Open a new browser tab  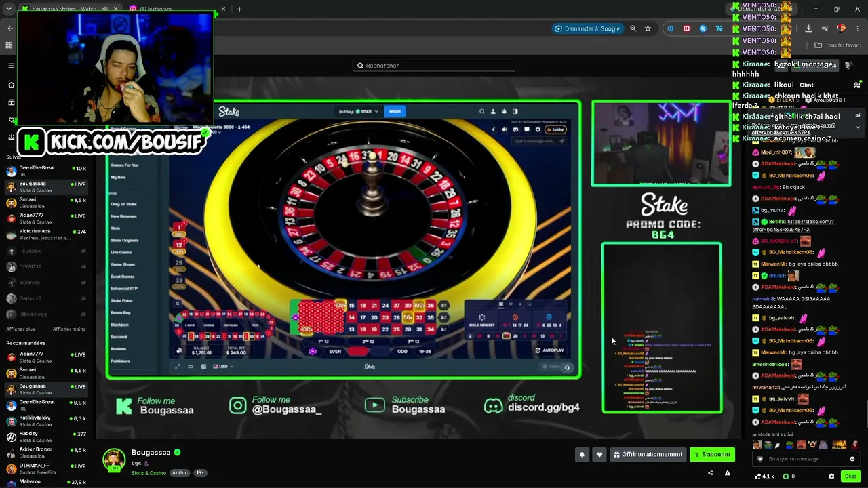[x=239, y=9]
